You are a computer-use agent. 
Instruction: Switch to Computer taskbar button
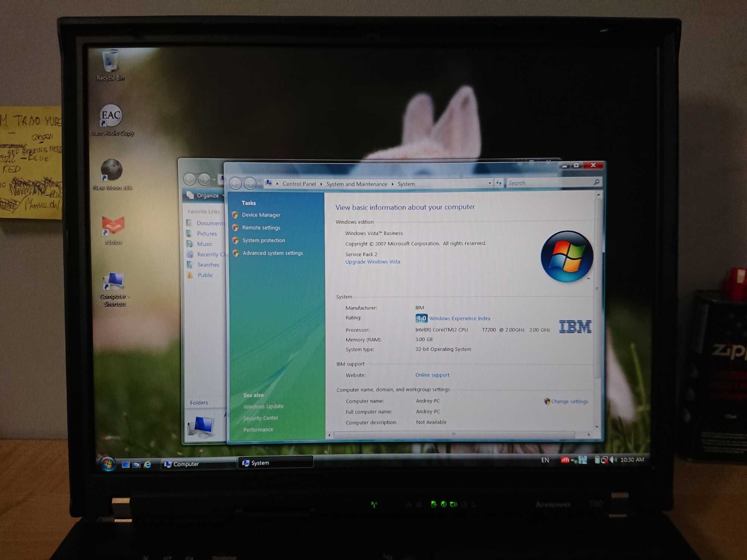pos(198,464)
